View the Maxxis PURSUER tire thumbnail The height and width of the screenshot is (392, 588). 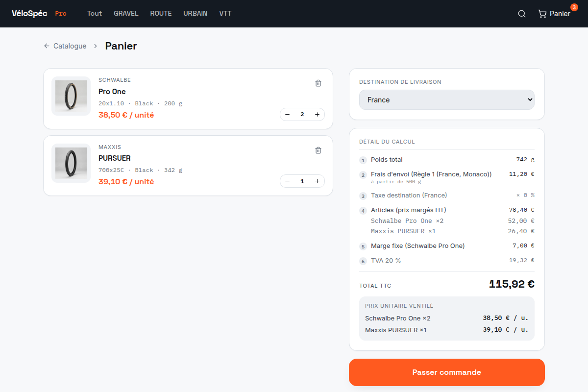click(71, 163)
